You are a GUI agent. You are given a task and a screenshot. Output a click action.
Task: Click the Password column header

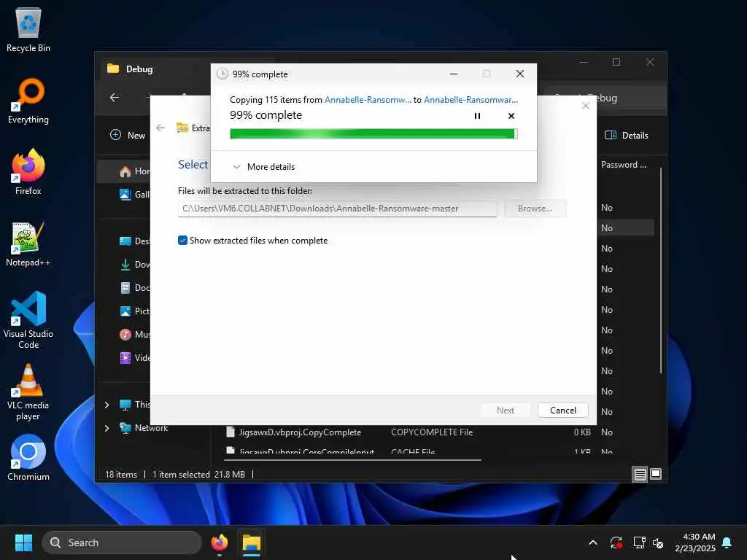623,165
